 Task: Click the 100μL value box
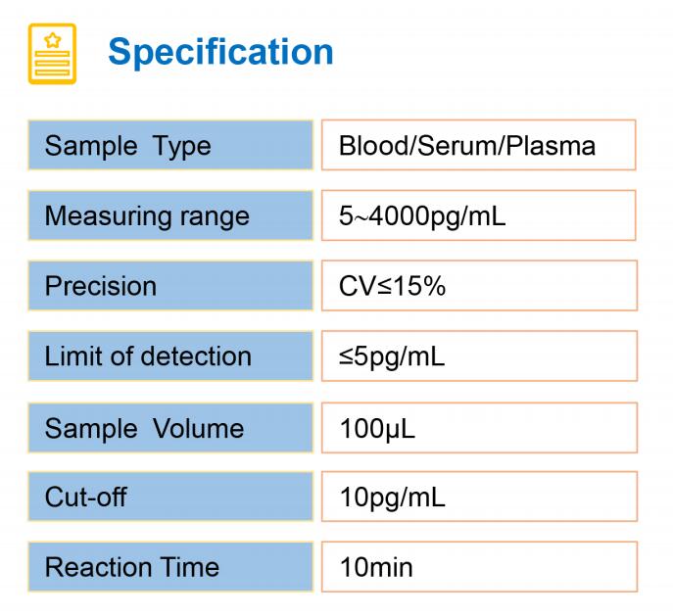[479, 428]
